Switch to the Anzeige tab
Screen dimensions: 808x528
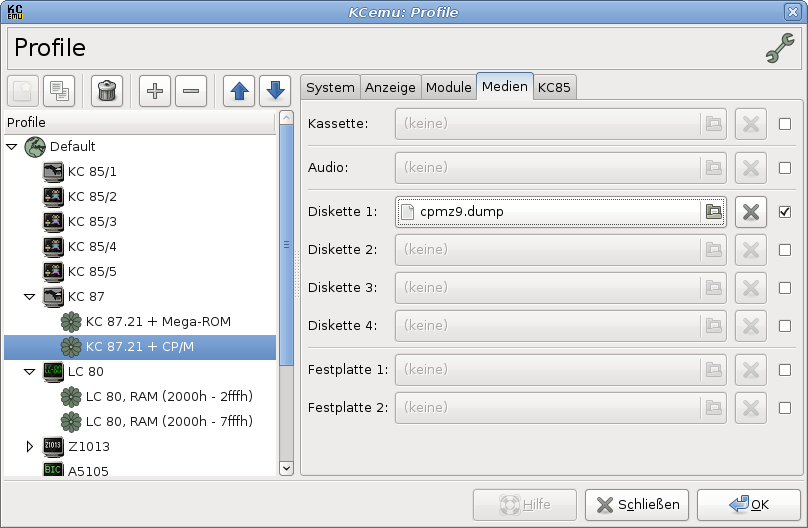390,88
